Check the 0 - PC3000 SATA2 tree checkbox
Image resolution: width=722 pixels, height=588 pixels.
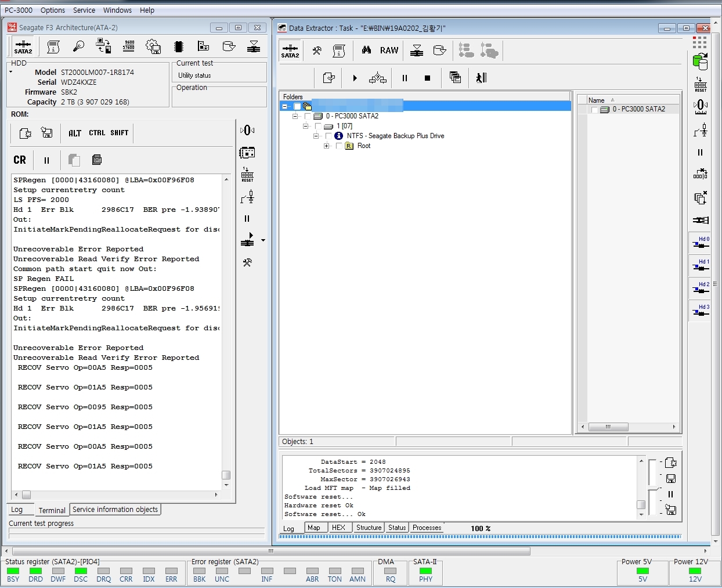tap(308, 116)
